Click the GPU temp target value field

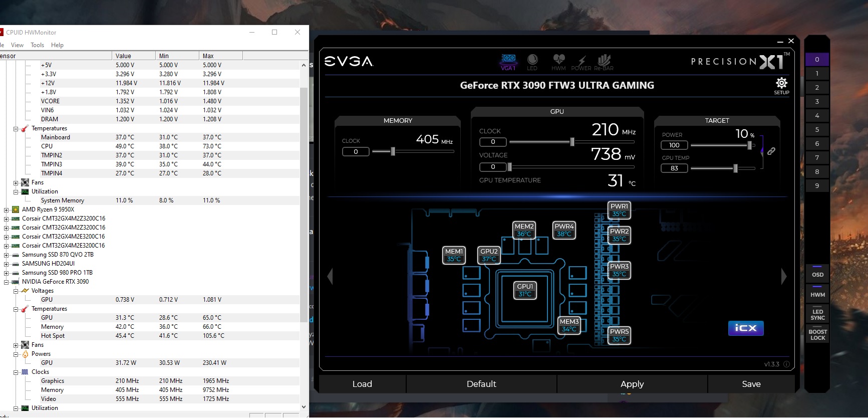[x=674, y=168]
